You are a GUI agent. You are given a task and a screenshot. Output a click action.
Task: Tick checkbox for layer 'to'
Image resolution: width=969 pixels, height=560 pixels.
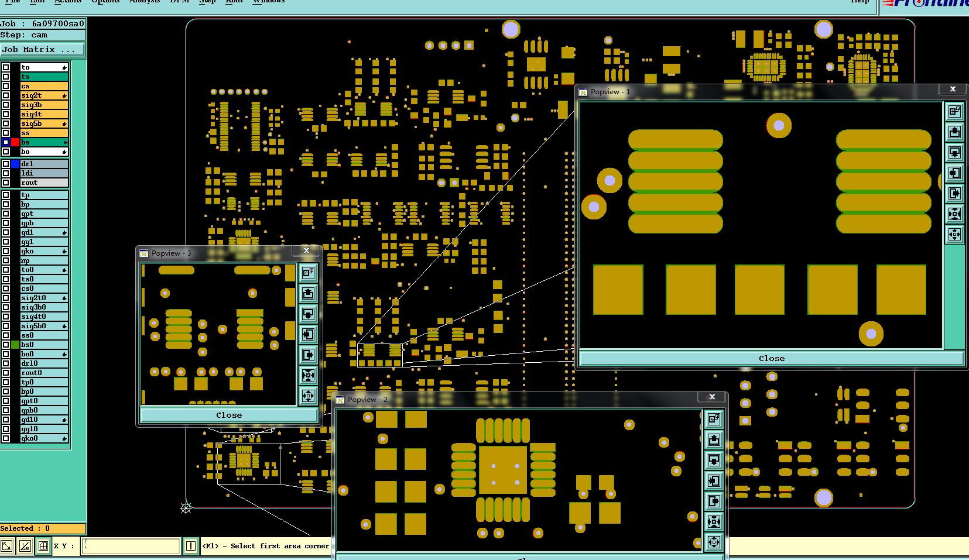click(x=6, y=67)
